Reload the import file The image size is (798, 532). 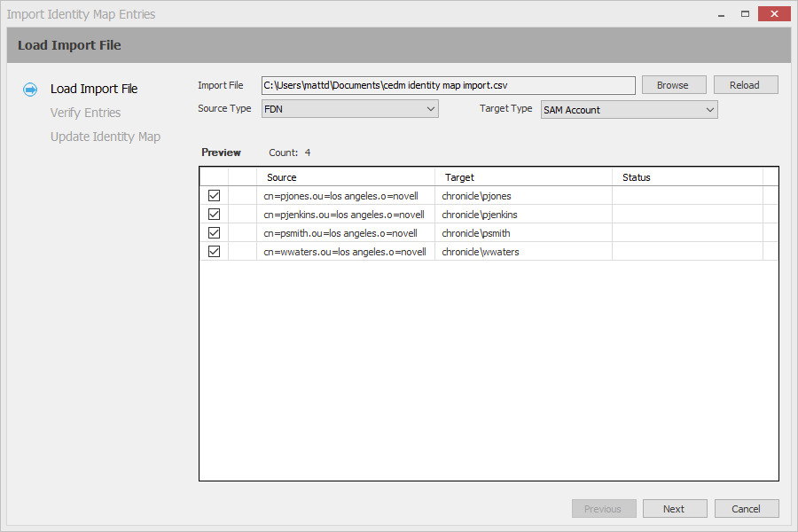(746, 85)
